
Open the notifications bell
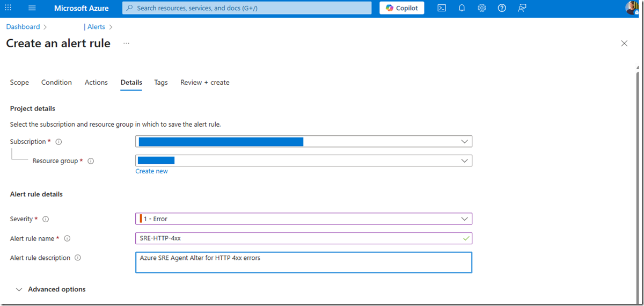462,8
